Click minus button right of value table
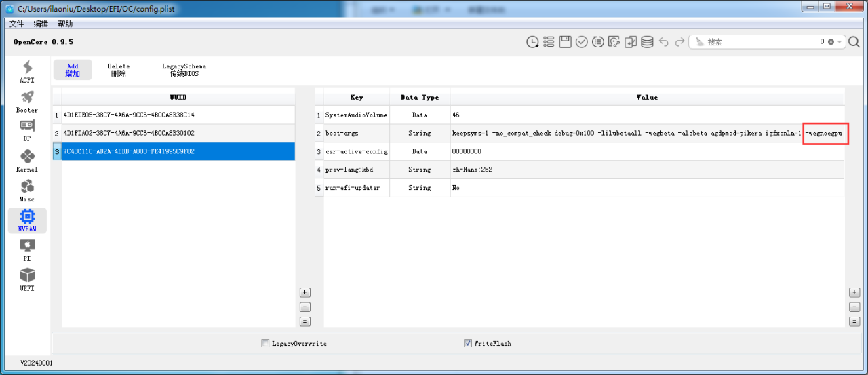This screenshot has width=868, height=375. point(854,307)
